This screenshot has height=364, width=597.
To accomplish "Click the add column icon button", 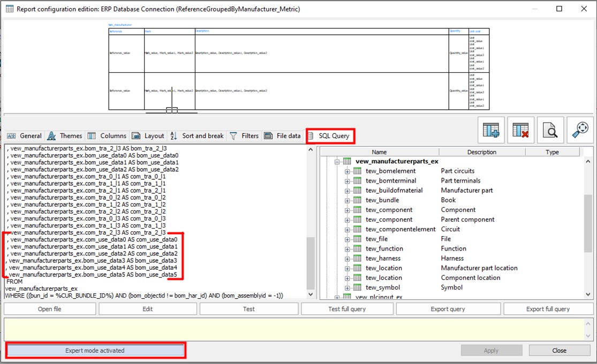I will coord(492,130).
